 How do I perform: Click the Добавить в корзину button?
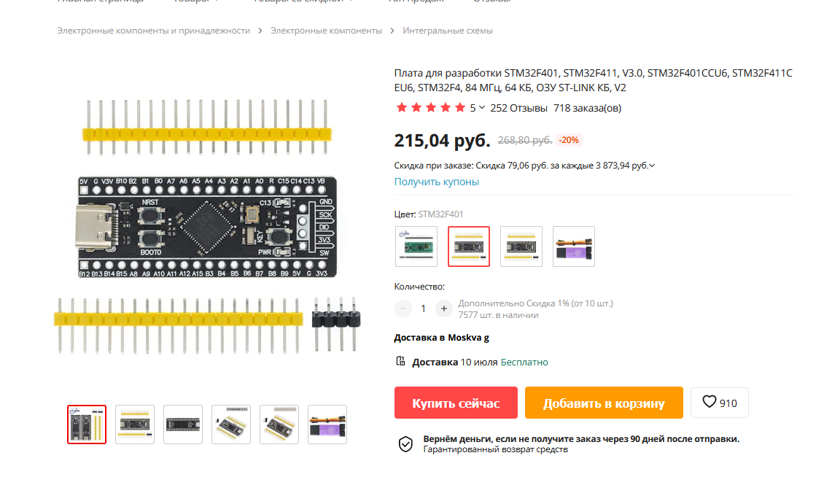coord(604,403)
